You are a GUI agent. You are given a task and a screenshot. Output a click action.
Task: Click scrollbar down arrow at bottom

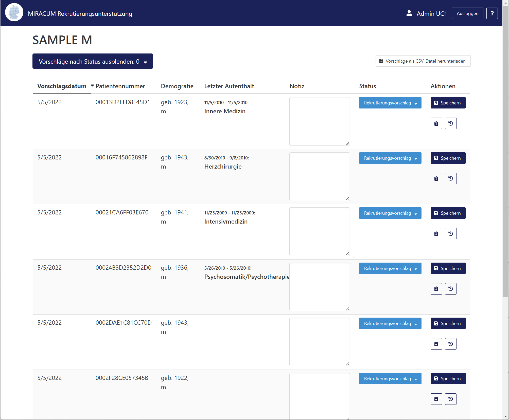pyautogui.click(x=506, y=416)
